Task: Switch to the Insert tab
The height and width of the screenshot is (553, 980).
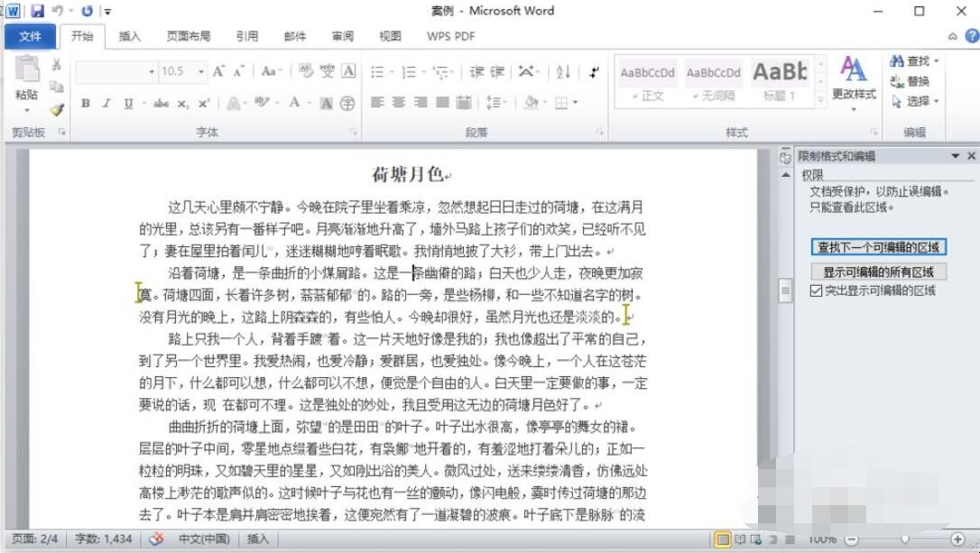Action: (x=130, y=36)
